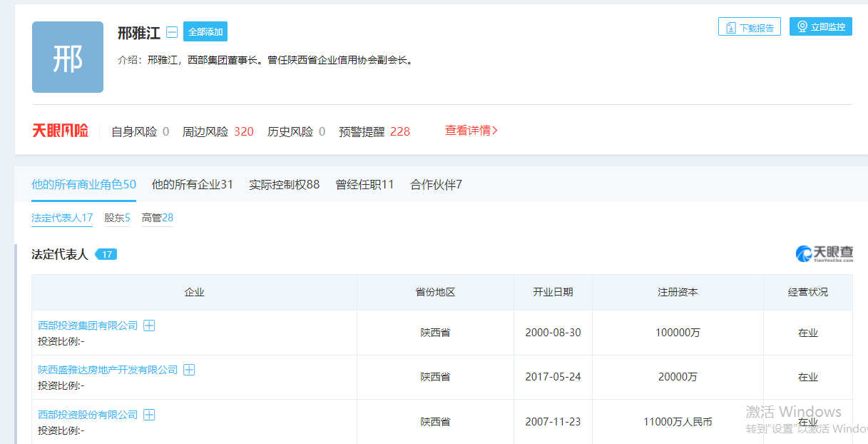Viewport: 868px width, 444px height.
Task: Click the date 2000-08-30 cell
Action: point(553,333)
